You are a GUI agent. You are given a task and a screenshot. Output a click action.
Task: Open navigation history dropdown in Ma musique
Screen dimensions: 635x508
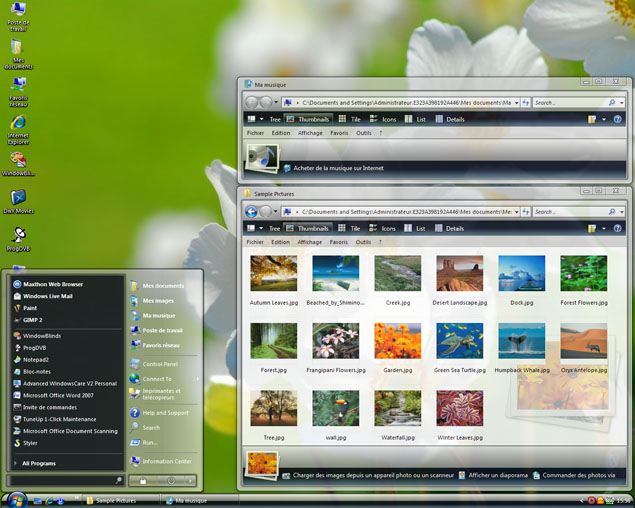tap(276, 102)
